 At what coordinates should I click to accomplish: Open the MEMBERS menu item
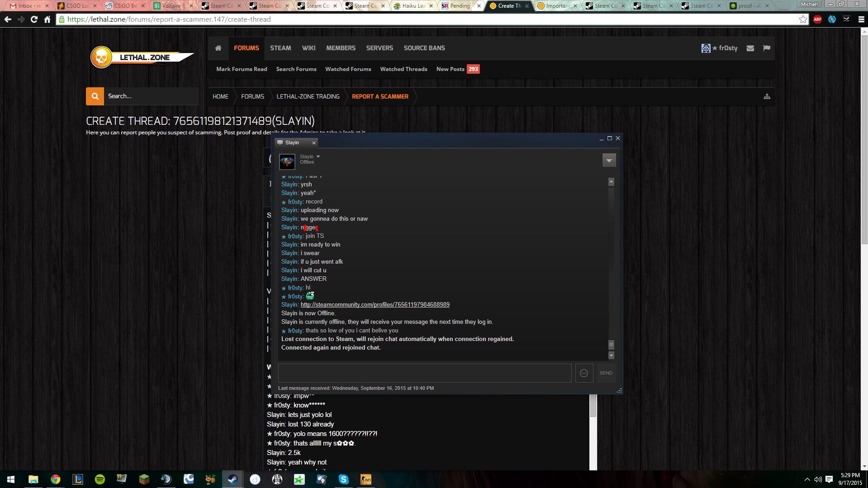(341, 48)
